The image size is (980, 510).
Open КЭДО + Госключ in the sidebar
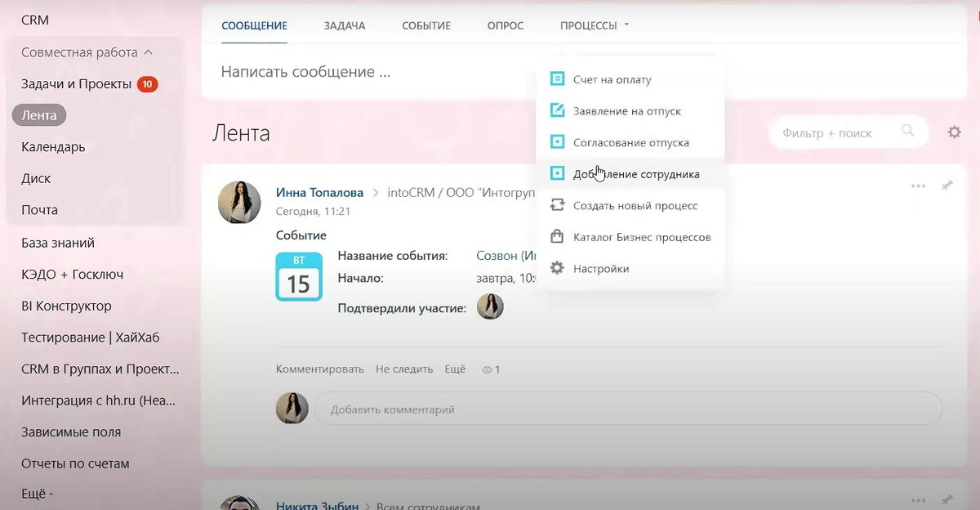73,274
